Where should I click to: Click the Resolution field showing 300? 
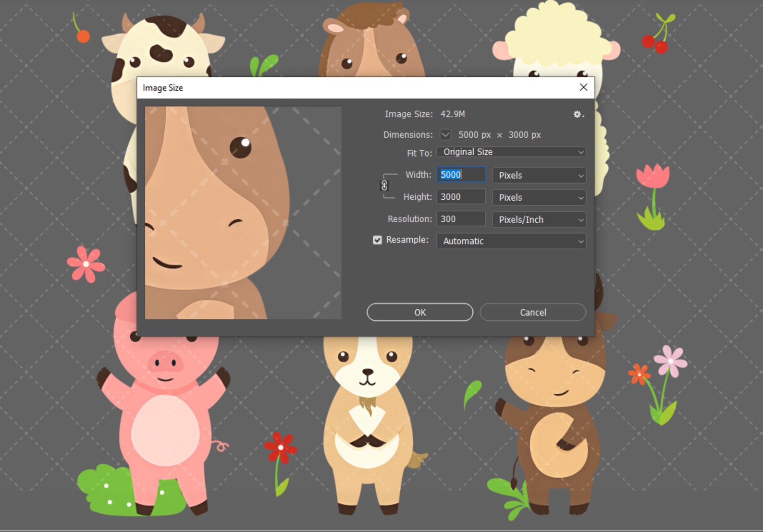click(x=461, y=219)
